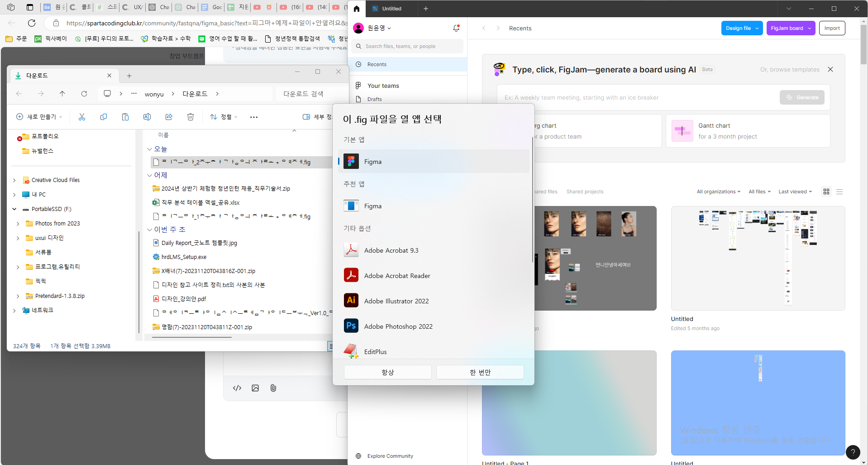Collapse the 오늘 group in Explorer
The image size is (868, 465).
(149, 149)
